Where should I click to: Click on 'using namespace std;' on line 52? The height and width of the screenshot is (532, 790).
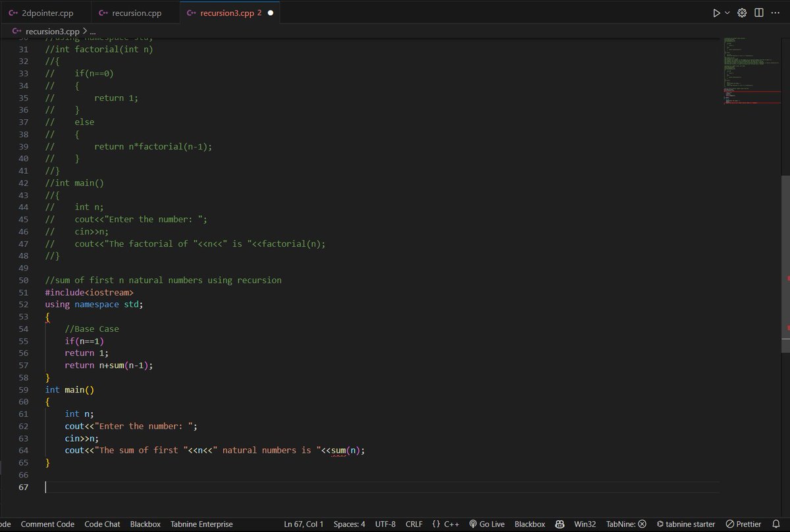(x=93, y=304)
